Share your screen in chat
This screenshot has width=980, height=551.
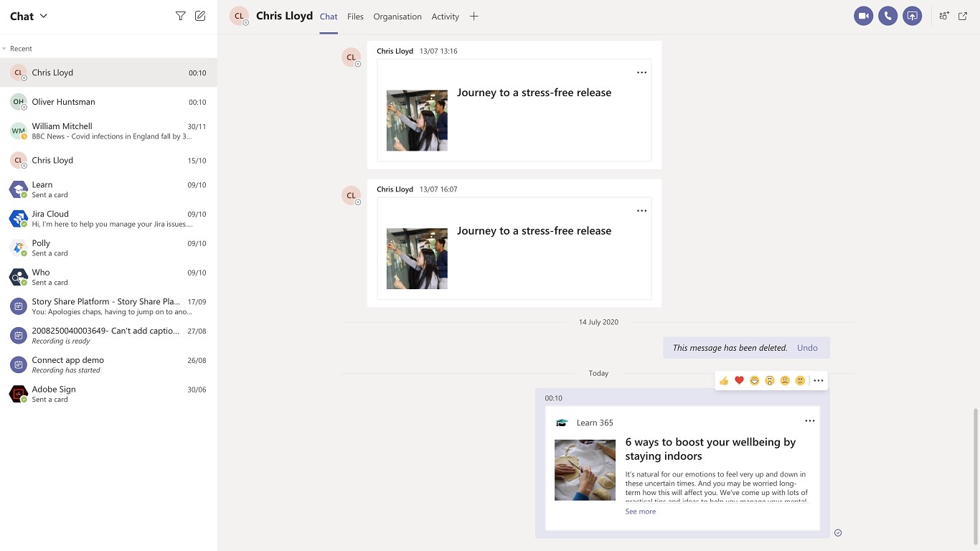tap(913, 16)
